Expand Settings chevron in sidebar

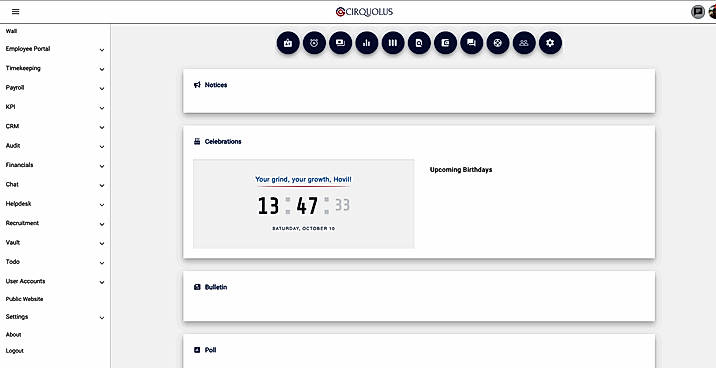pyautogui.click(x=102, y=318)
